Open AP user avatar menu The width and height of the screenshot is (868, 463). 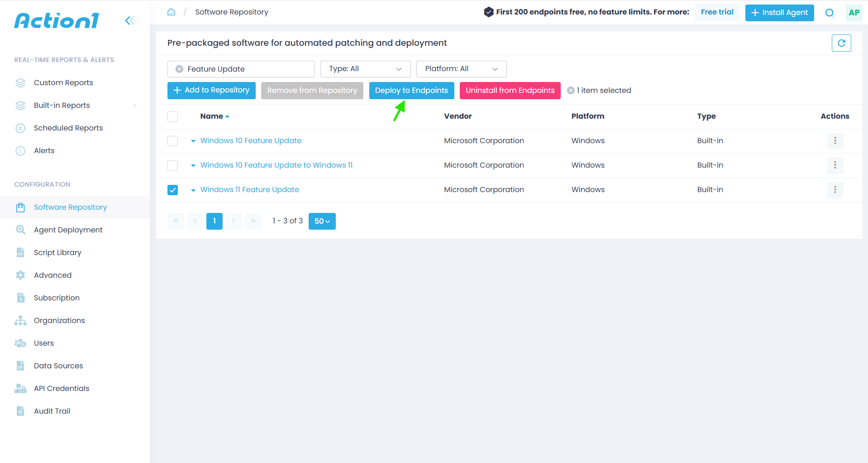tap(854, 13)
